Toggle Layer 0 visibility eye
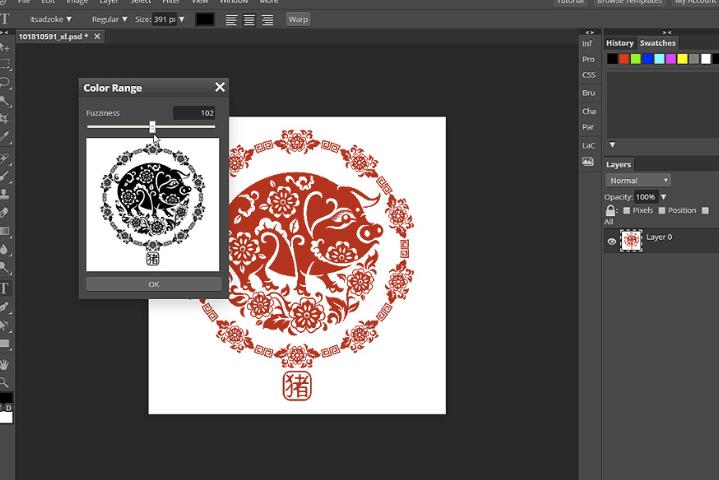 (x=612, y=241)
